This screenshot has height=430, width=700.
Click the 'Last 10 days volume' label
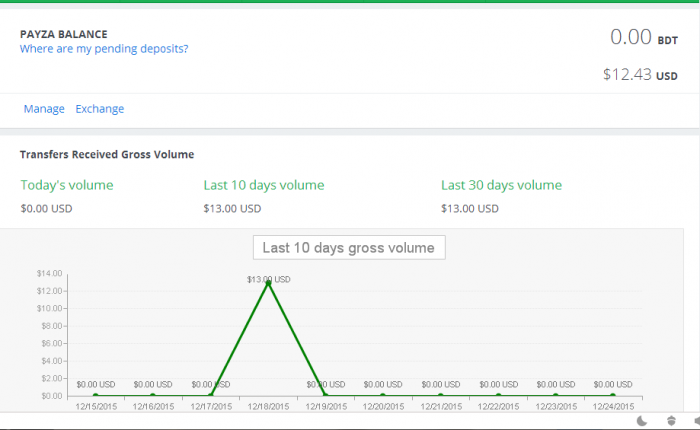pos(264,185)
